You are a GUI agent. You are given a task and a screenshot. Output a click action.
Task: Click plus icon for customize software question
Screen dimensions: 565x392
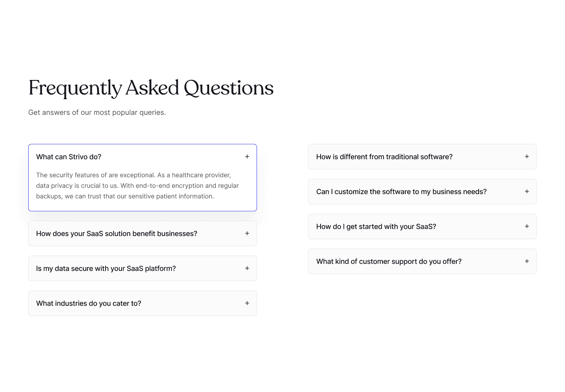click(527, 192)
